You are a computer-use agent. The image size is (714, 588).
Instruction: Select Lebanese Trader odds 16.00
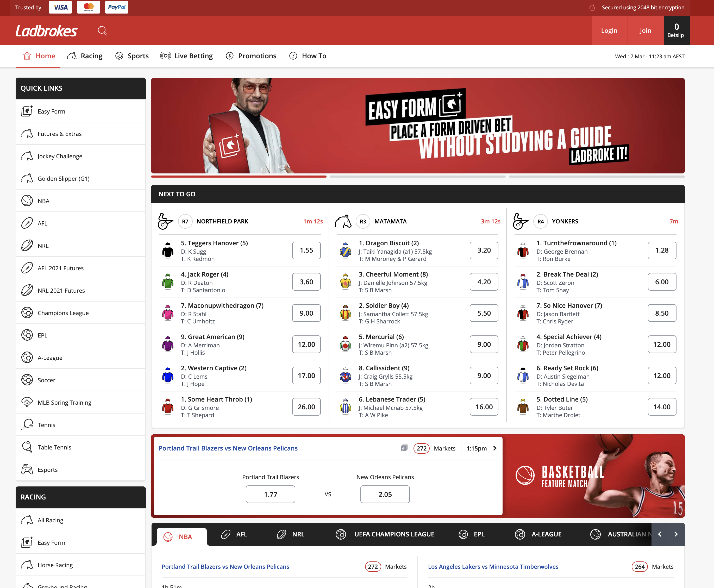click(484, 407)
